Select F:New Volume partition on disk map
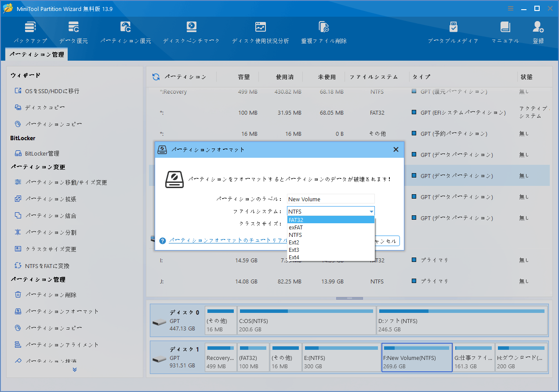 (x=417, y=358)
